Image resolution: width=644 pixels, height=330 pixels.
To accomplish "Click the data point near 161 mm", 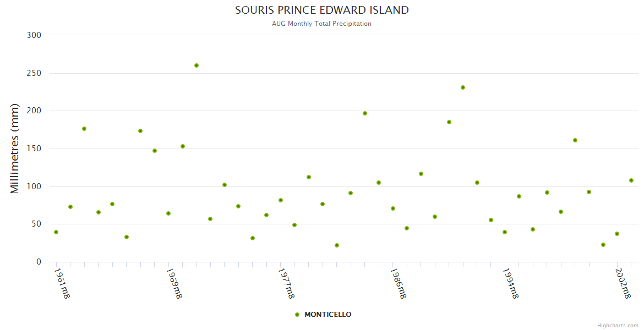I will point(575,140).
